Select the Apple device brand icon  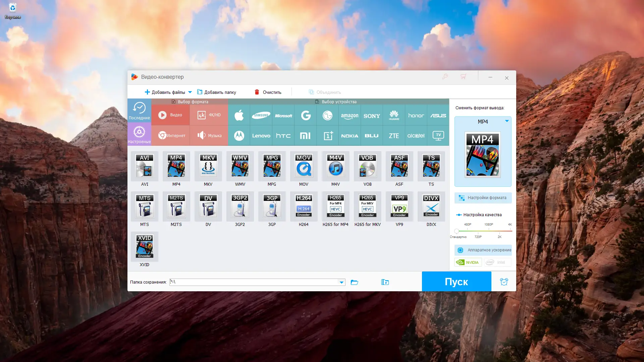click(x=239, y=115)
